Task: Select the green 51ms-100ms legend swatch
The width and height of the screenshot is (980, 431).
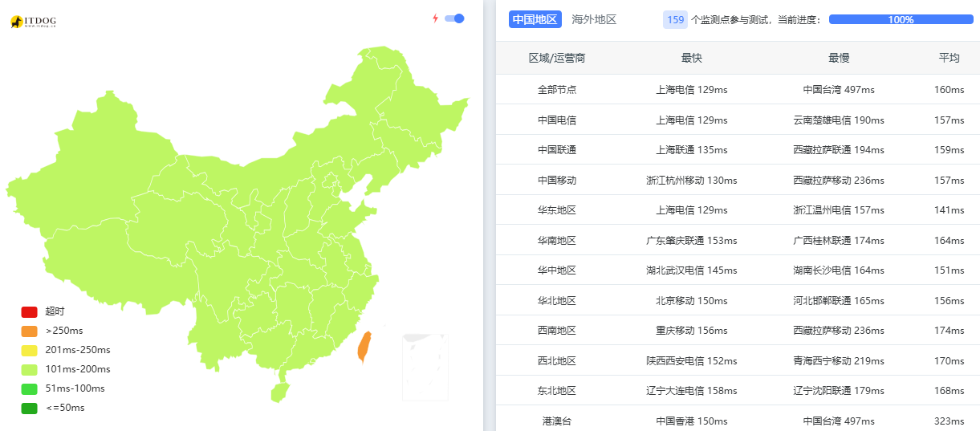Action: coord(30,388)
